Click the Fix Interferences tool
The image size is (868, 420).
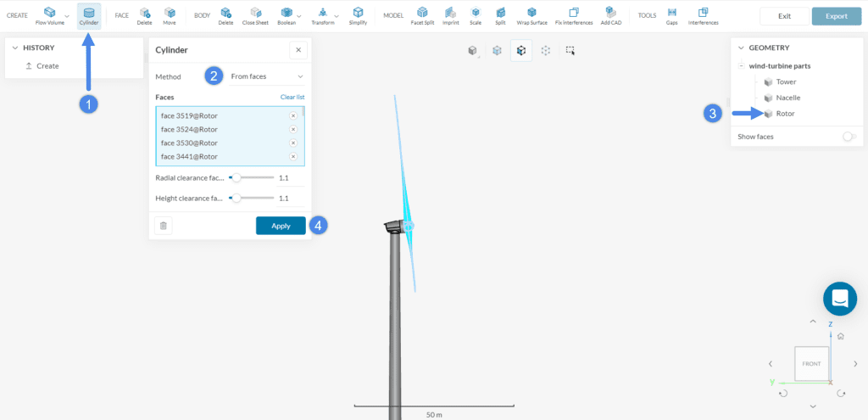[x=574, y=16]
